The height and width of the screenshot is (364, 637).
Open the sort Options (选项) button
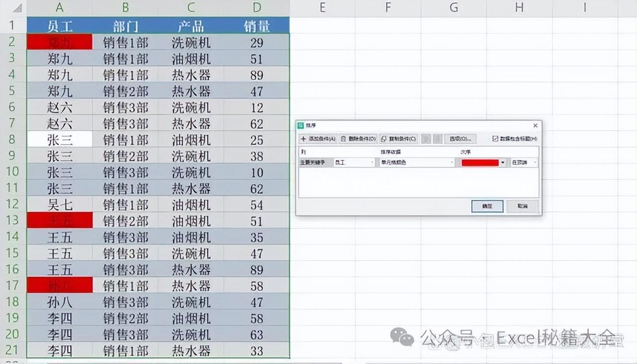coord(460,139)
